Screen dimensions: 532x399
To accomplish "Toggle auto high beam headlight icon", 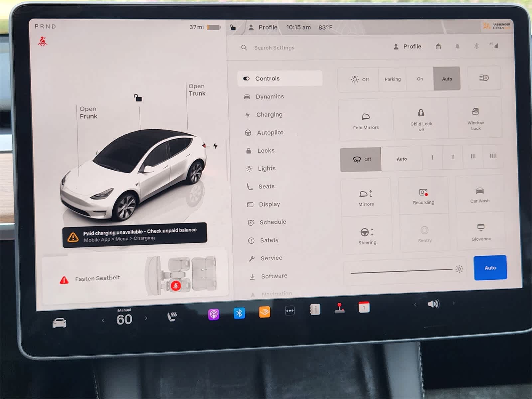I will pyautogui.click(x=484, y=78).
